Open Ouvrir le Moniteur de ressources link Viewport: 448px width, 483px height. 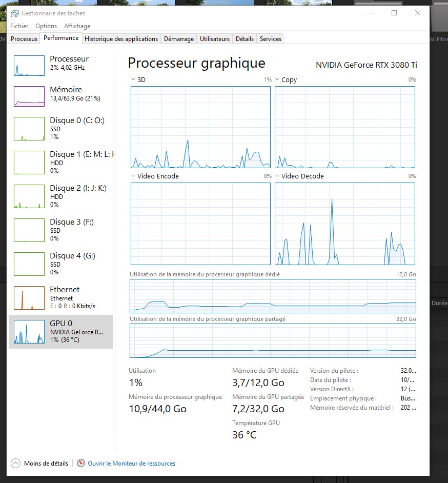click(x=131, y=464)
